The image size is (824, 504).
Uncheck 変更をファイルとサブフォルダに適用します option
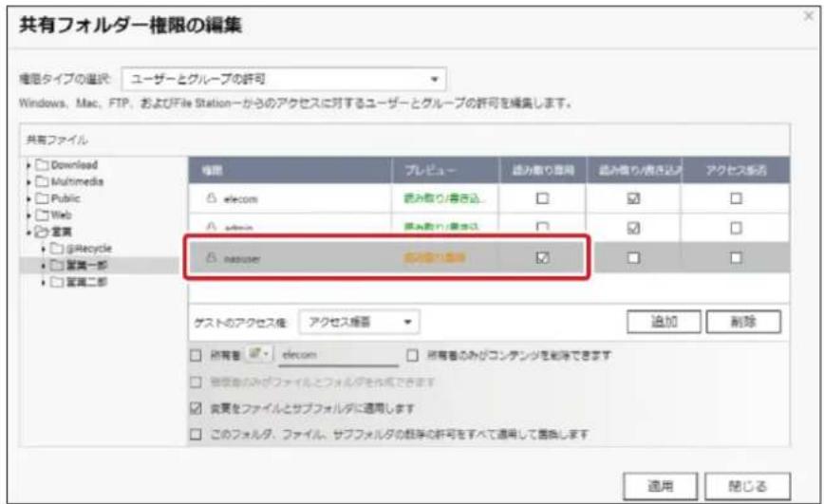point(196,408)
